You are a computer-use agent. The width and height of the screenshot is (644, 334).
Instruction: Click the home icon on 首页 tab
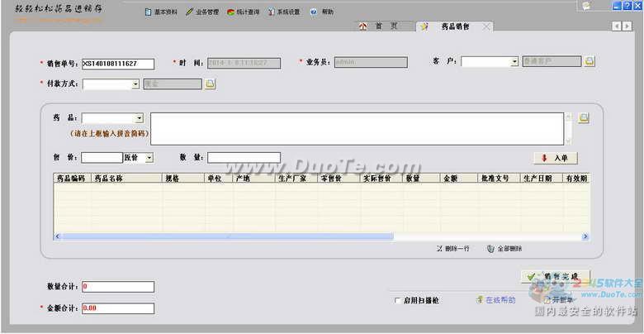pyautogui.click(x=362, y=26)
